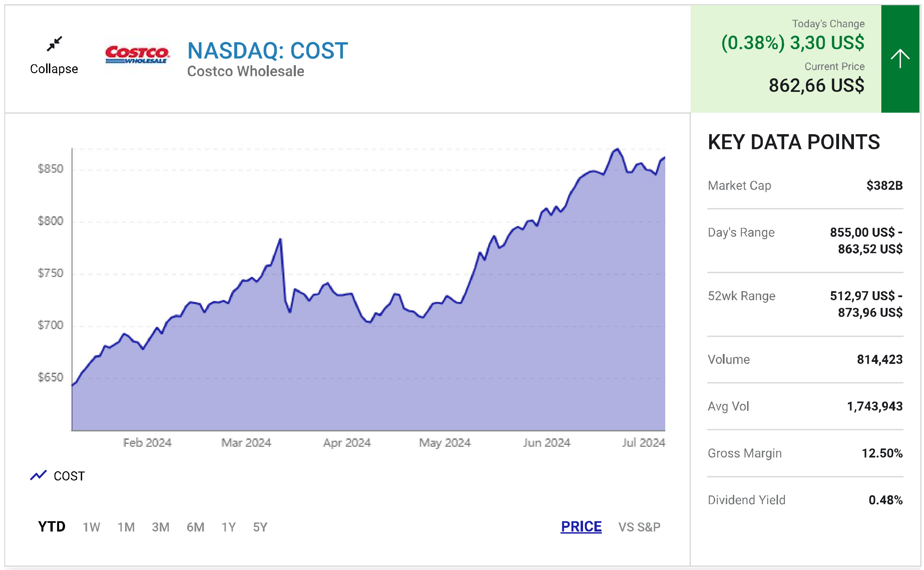924x570 pixels.
Task: Switch chart to VS S&P comparison
Action: click(639, 527)
